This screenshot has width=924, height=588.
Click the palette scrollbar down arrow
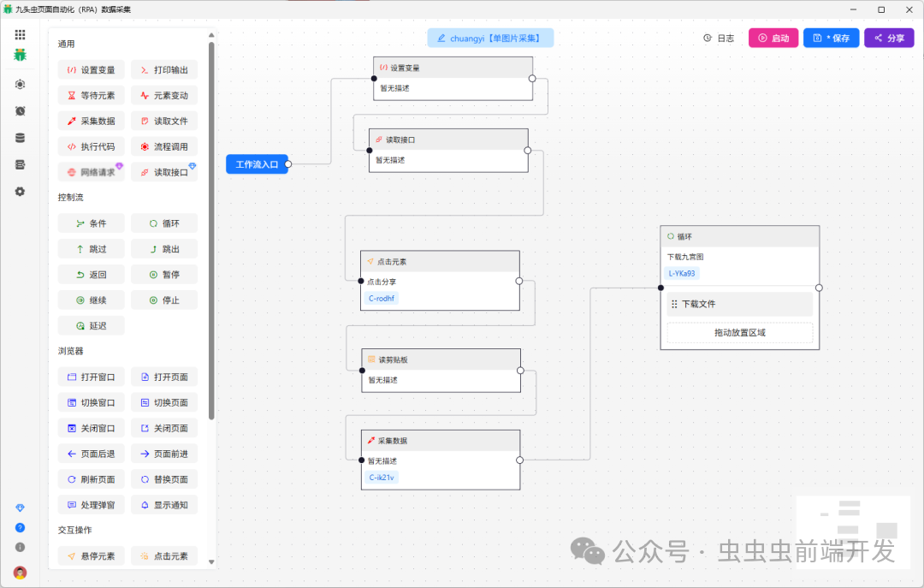(211, 562)
